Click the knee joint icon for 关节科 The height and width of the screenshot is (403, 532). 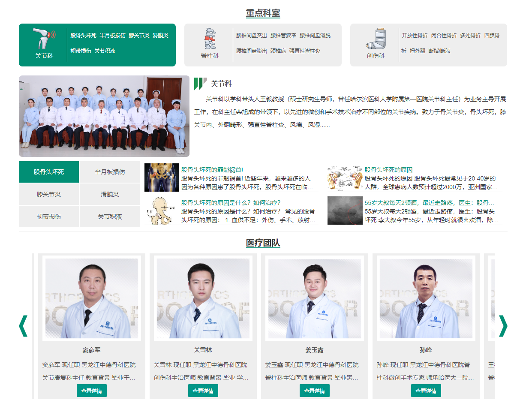coord(44,39)
